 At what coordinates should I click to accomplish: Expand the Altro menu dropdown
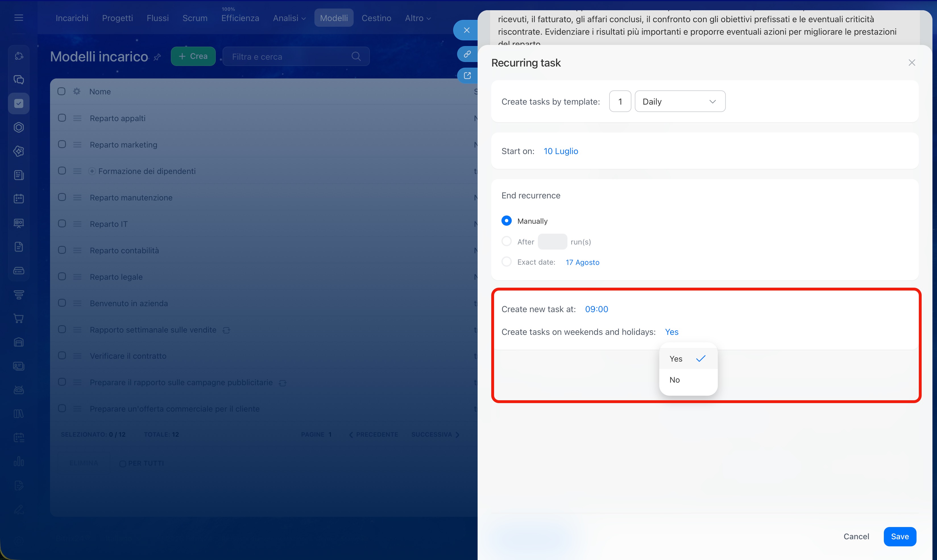tap(418, 18)
